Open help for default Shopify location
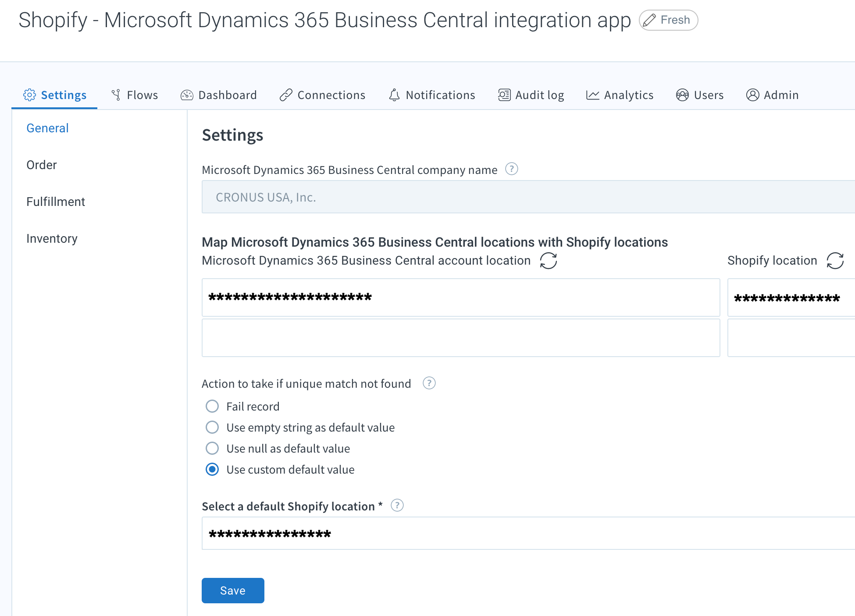This screenshot has width=855, height=616. (x=397, y=506)
